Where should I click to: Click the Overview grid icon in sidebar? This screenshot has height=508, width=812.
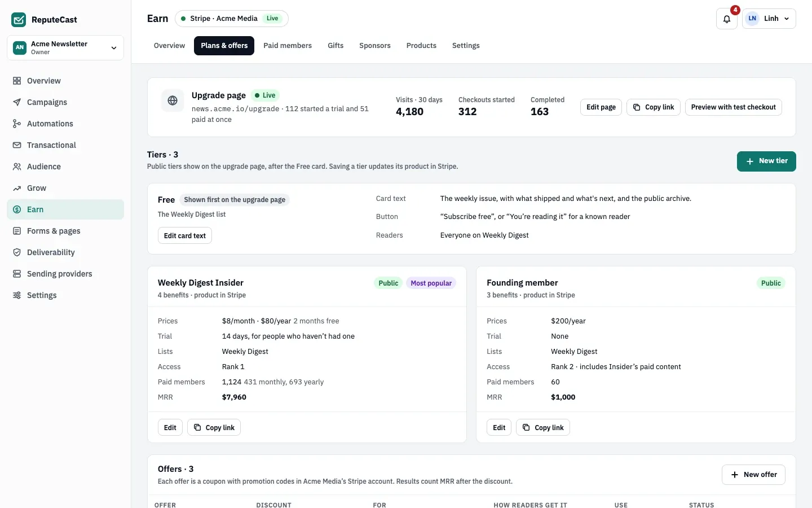[x=17, y=81]
